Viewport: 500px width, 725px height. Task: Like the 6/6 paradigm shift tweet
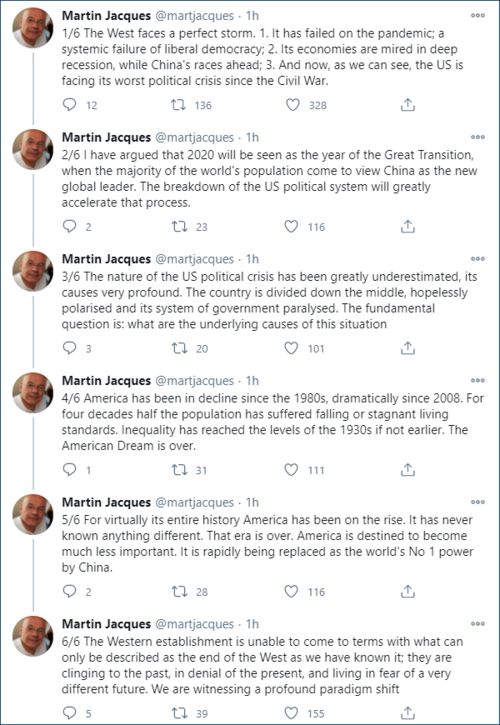coord(291,713)
